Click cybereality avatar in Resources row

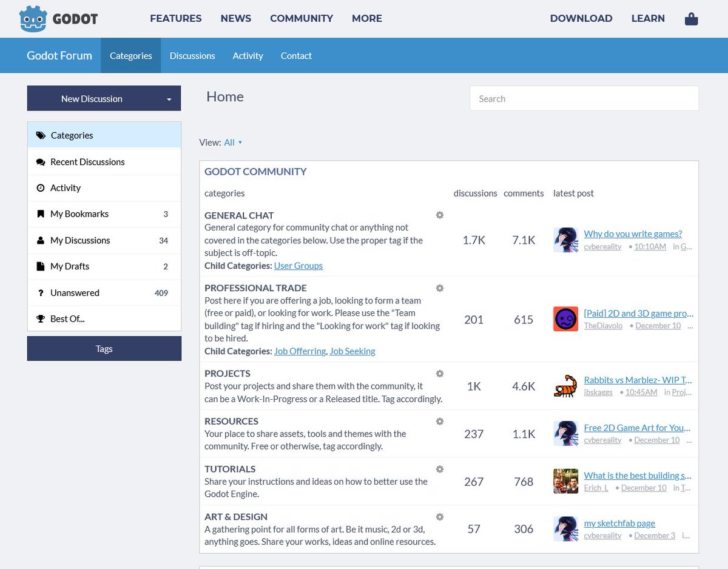565,434
